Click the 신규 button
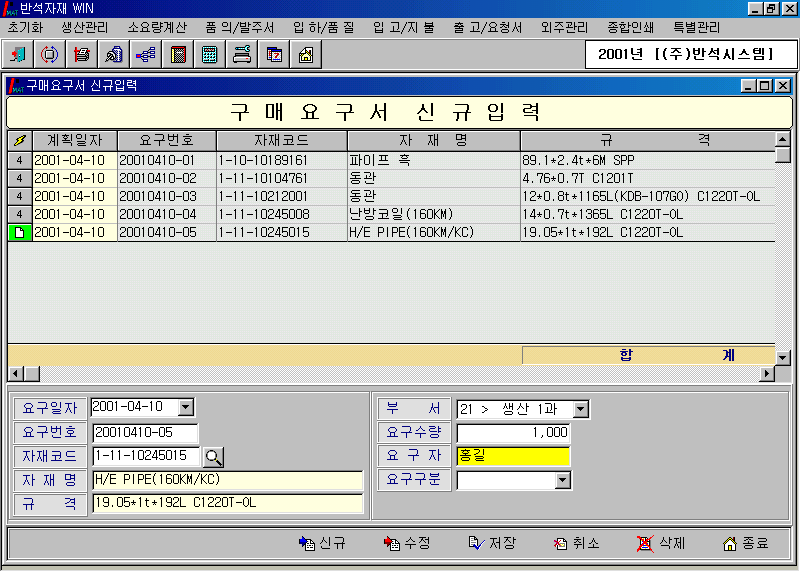 [x=322, y=544]
